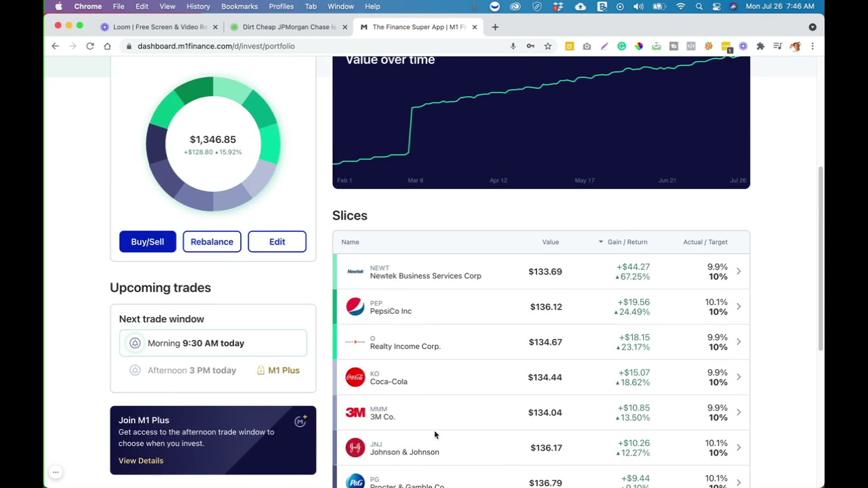Open the 3M Co. row chevron
868x488 pixels.
coord(738,412)
